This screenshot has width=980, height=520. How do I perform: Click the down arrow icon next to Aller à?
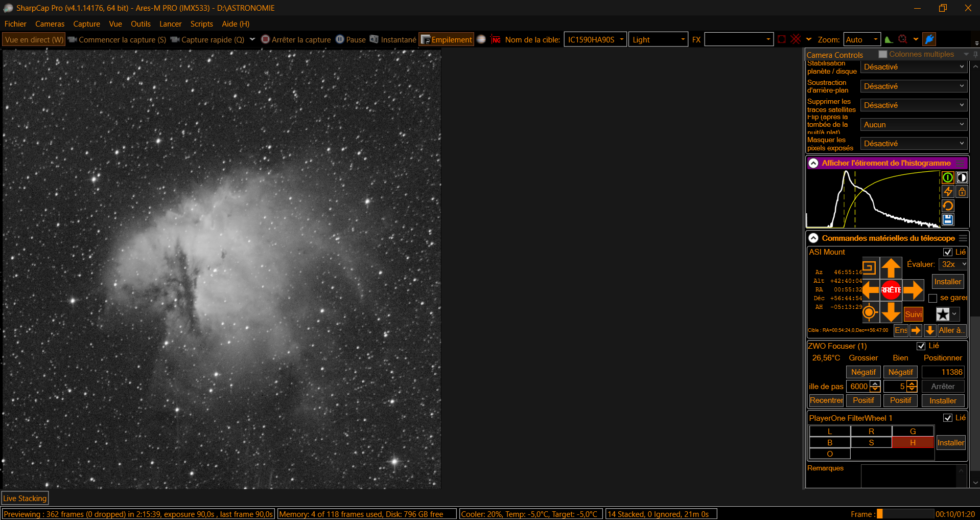pos(930,330)
